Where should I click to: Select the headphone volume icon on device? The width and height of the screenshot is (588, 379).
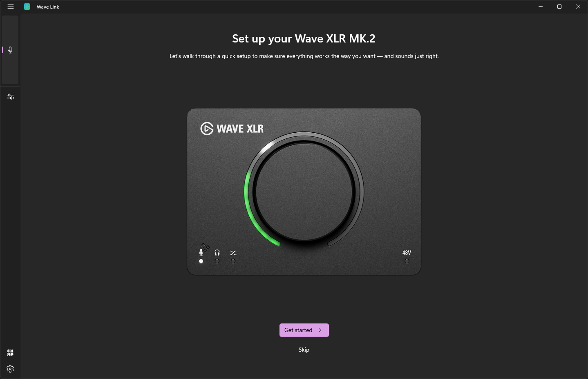[217, 253]
